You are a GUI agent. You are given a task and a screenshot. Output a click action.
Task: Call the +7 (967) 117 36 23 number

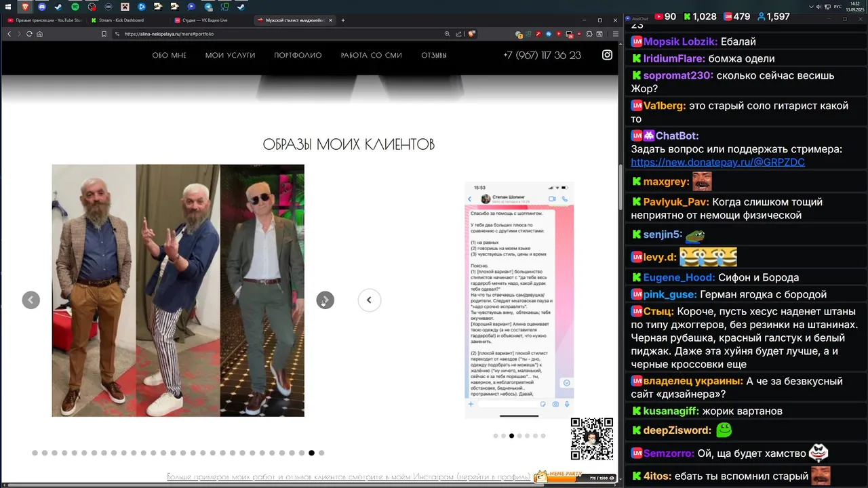click(x=542, y=56)
